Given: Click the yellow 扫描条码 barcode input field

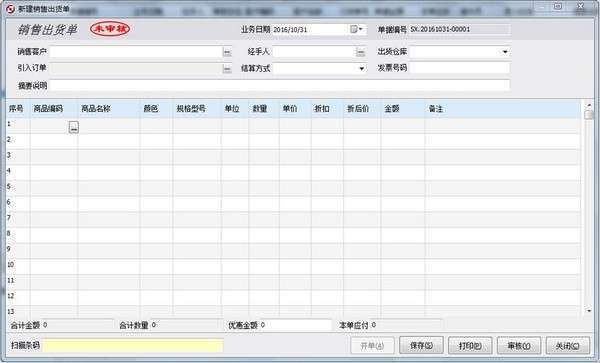Looking at the screenshot, I should (133, 345).
